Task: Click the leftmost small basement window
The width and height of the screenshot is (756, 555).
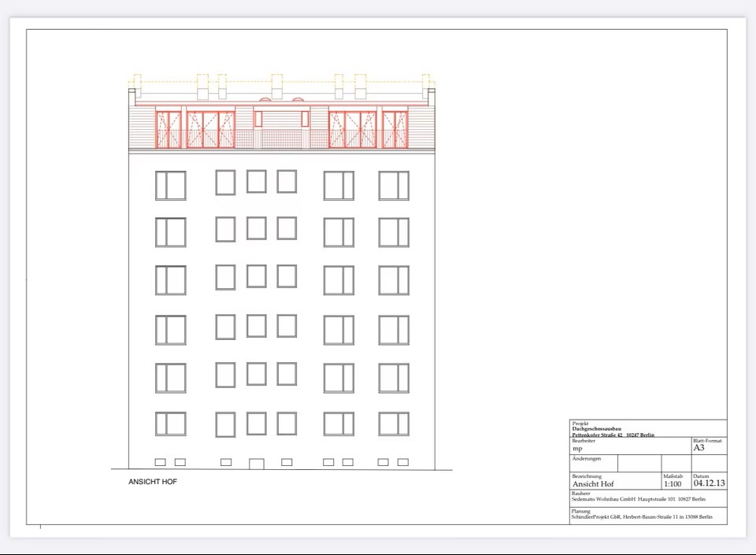Action: (160, 462)
